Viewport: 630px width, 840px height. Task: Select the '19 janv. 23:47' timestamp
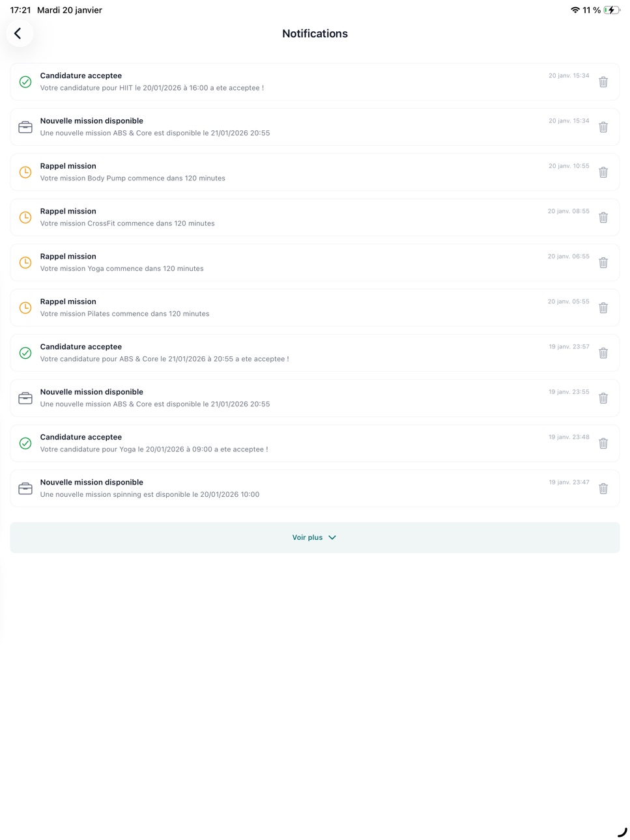coord(569,483)
